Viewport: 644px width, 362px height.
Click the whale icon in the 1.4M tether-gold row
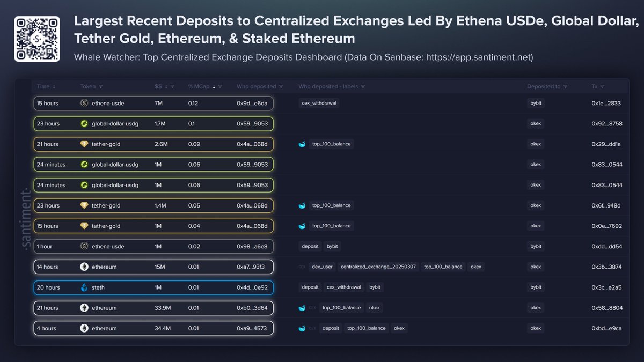click(302, 205)
